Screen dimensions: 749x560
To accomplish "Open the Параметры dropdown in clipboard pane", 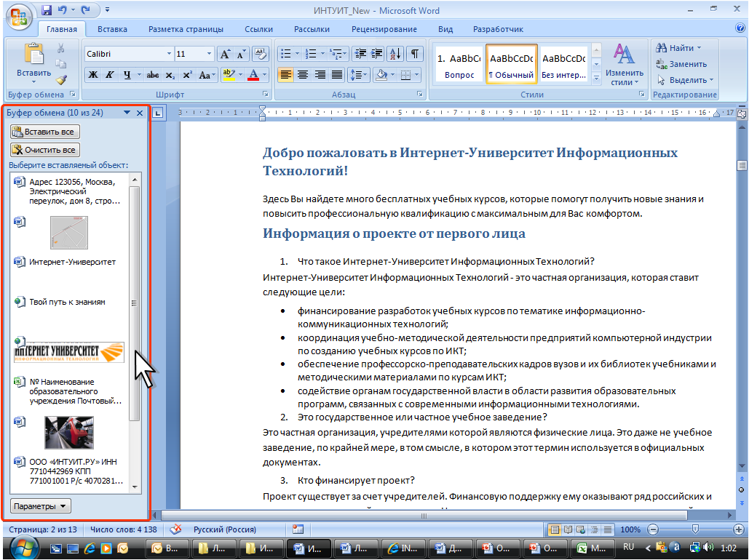I will point(40,506).
